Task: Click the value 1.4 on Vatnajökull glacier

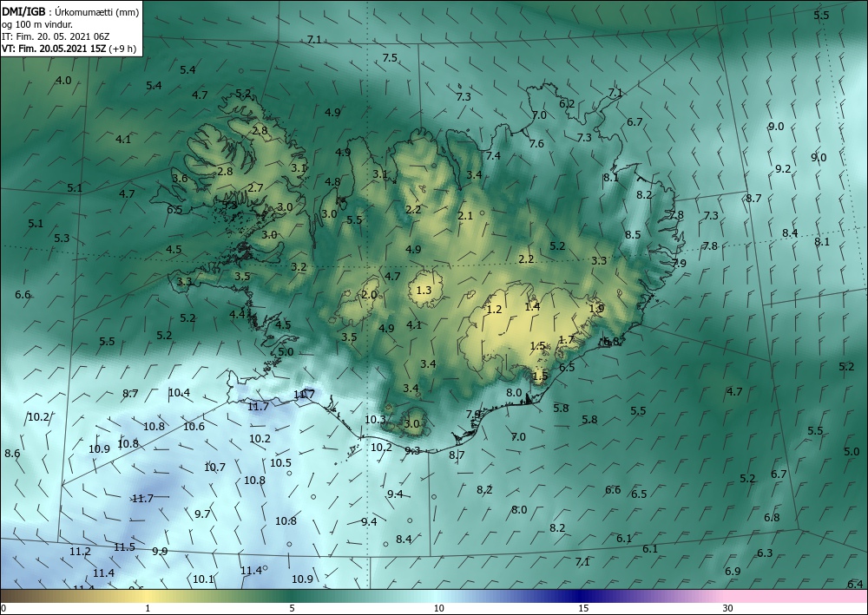Action: coord(532,306)
